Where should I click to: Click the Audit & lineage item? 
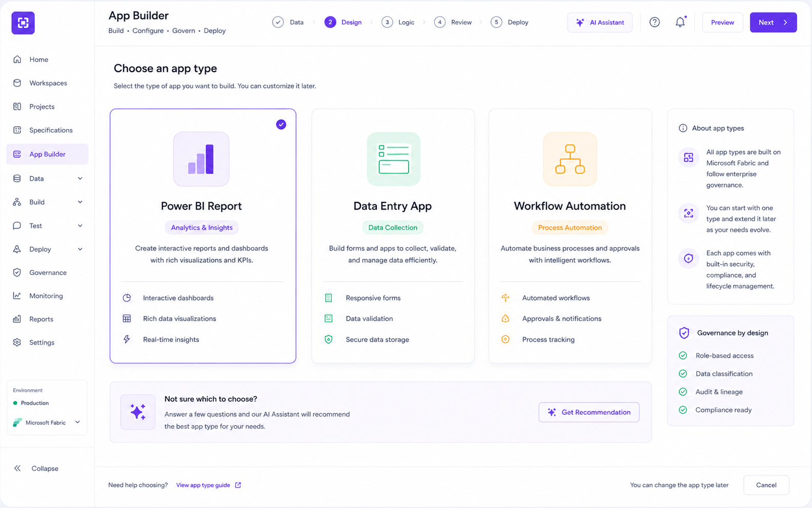pyautogui.click(x=711, y=392)
